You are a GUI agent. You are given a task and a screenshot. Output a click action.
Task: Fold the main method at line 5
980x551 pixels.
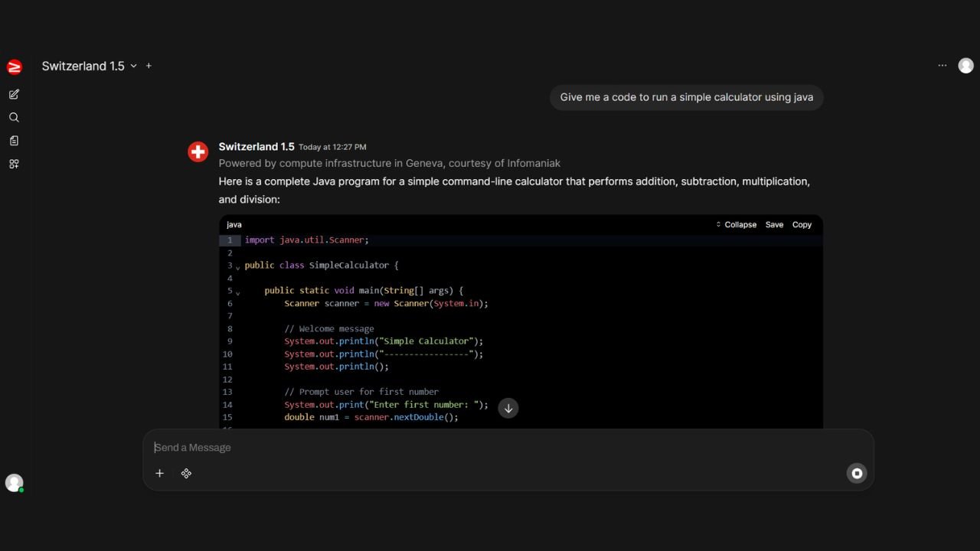[237, 292]
